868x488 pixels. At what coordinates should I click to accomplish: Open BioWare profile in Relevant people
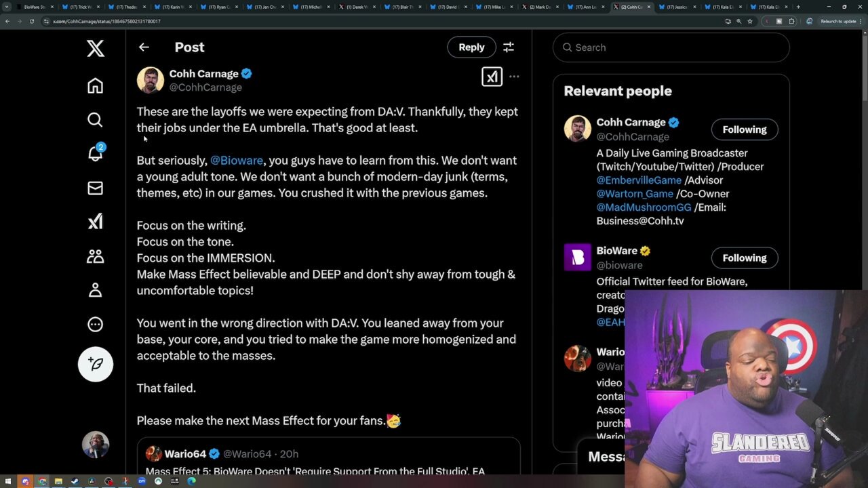pos(616,251)
